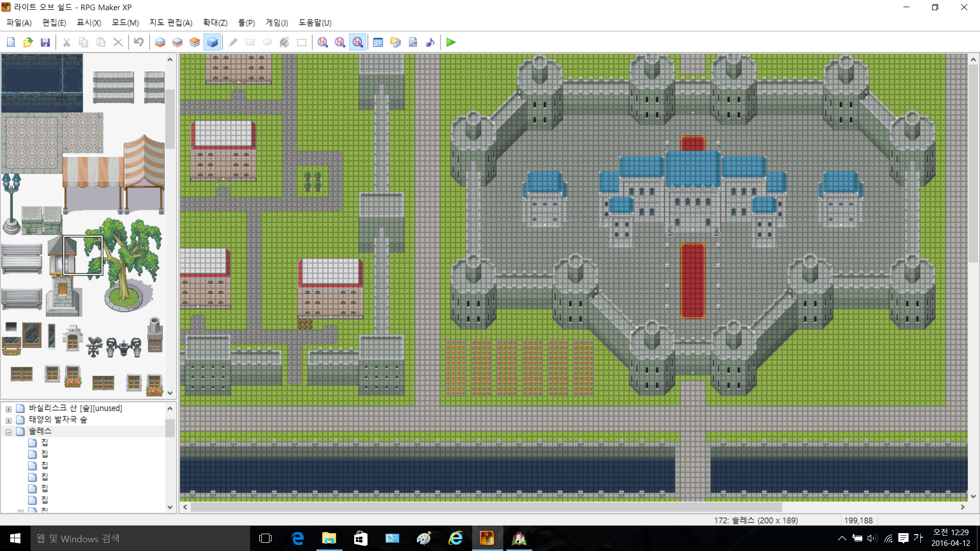Expand the 태양의 발자국 숲 map tree node

(9, 421)
